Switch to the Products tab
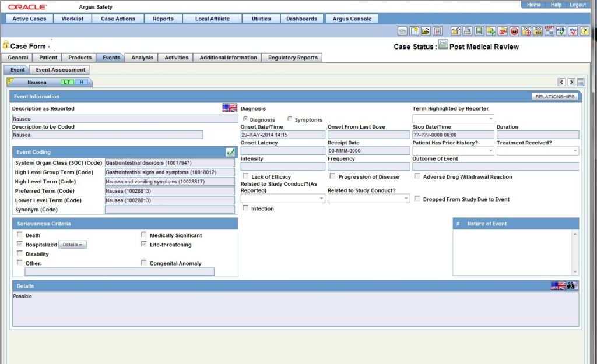The image size is (597, 364). (80, 58)
